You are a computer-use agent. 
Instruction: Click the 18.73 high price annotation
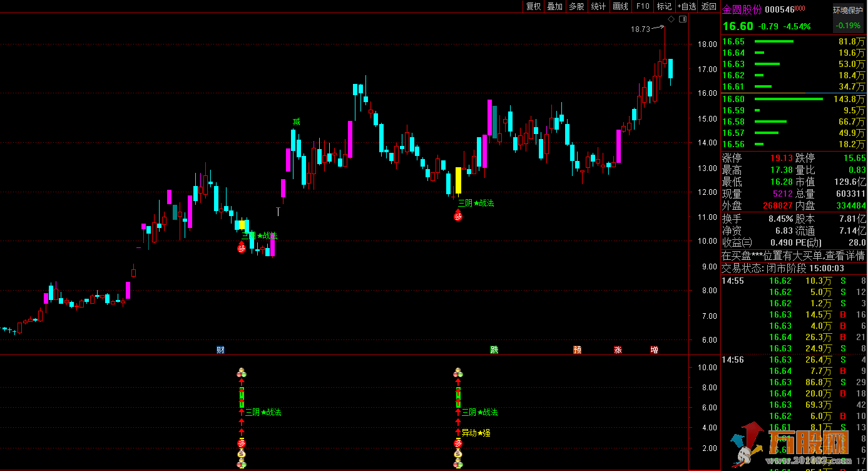click(x=640, y=29)
